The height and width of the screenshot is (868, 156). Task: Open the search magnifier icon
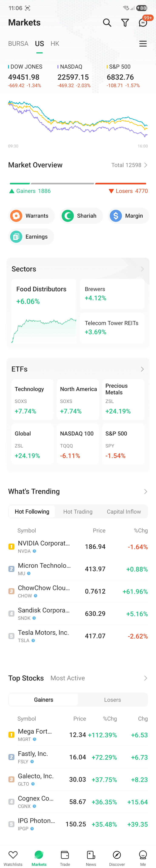(x=107, y=23)
